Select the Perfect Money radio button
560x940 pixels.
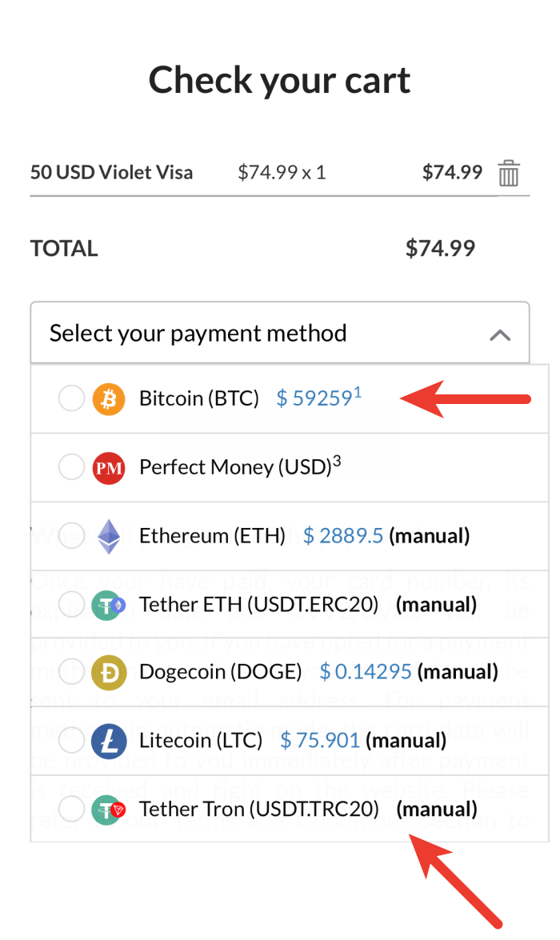point(71,467)
